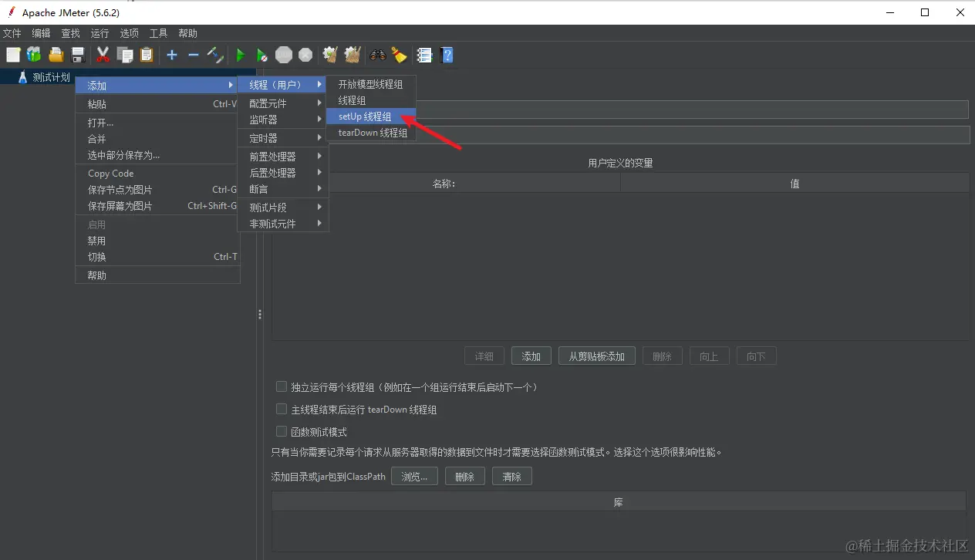Viewport: 975px width, 560px height.
Task: Collapse all nodes with the minus icon
Action: 194,55
